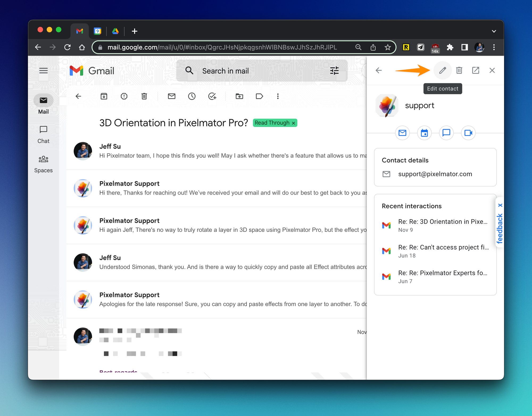Image resolution: width=532 pixels, height=416 pixels.
Task: Mark conversation as unread
Action: click(x=172, y=96)
